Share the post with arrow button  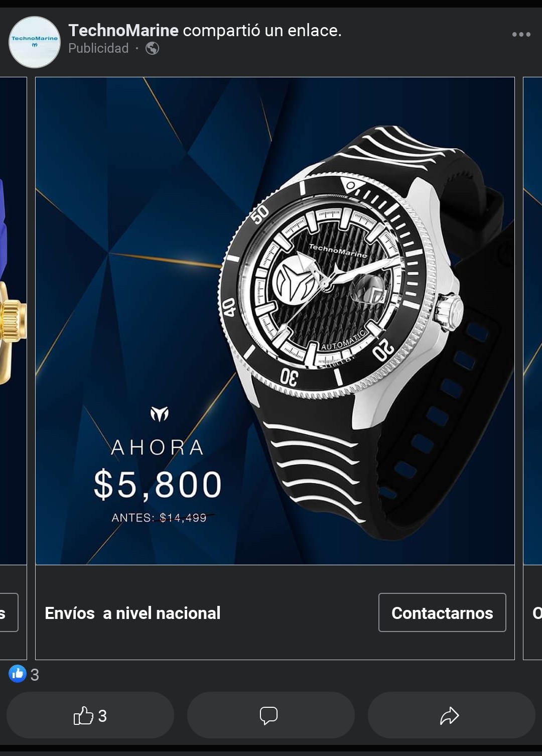451,715
